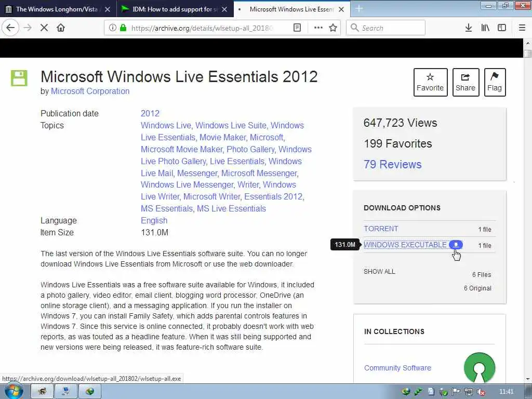Click the scrollbar up arrow
532x399 pixels.
pyautogui.click(x=527, y=43)
